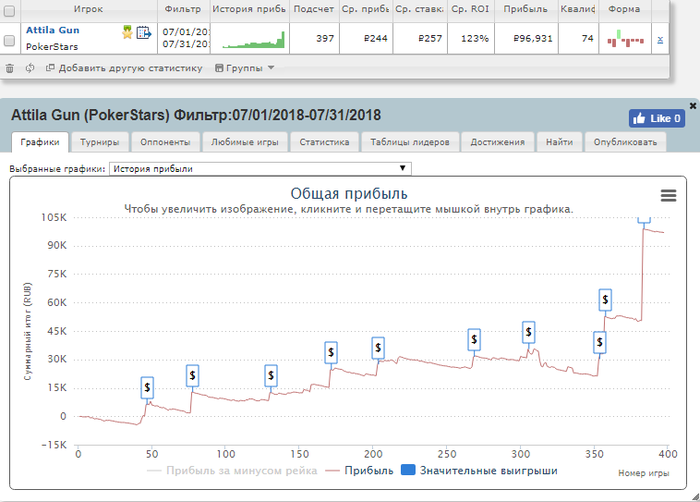Click the big win marker near game 270

tap(474, 340)
